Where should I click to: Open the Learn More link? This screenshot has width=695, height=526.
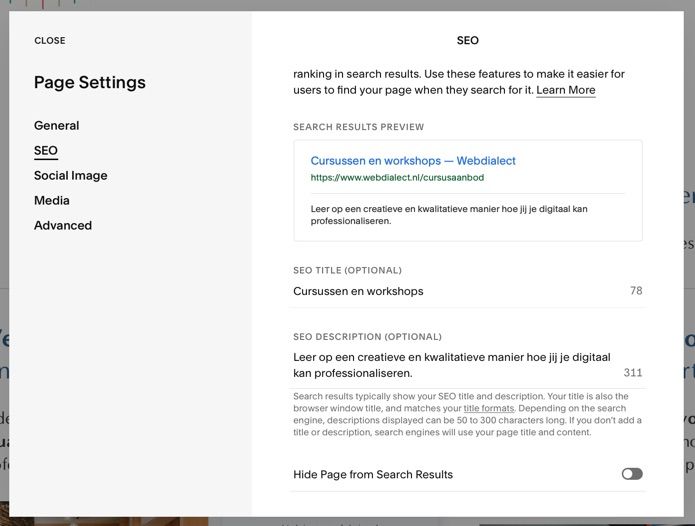point(565,91)
